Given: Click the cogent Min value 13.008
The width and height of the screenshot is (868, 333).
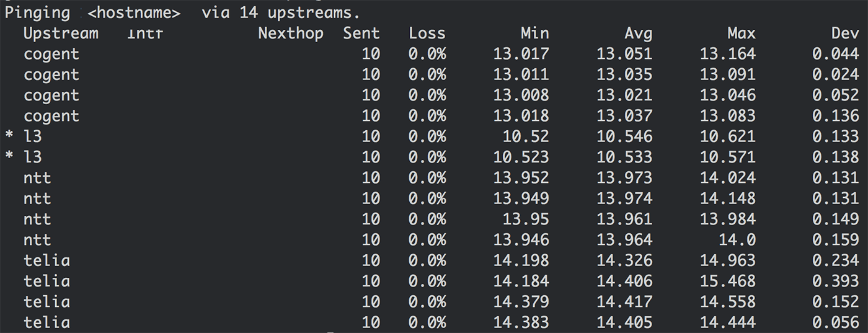Looking at the screenshot, I should click(521, 95).
